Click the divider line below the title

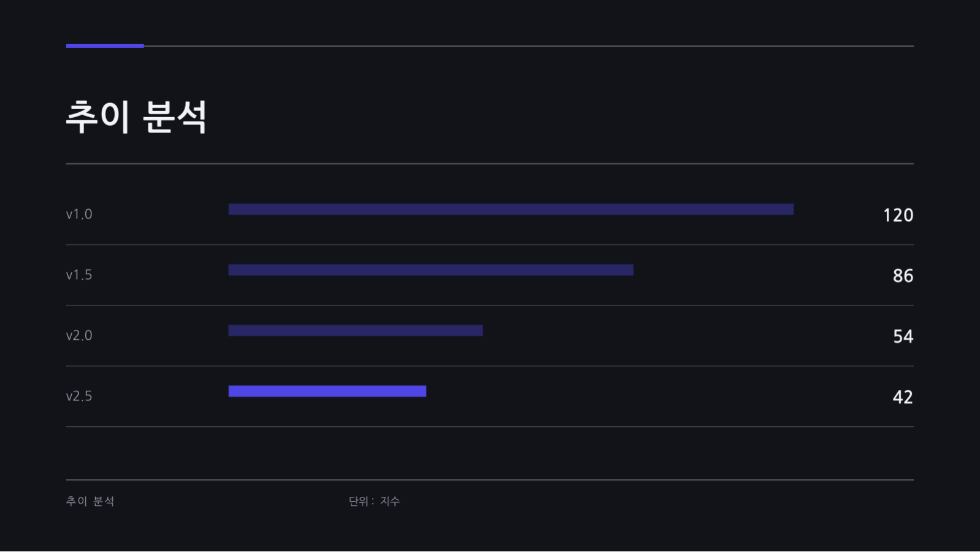[490, 164]
